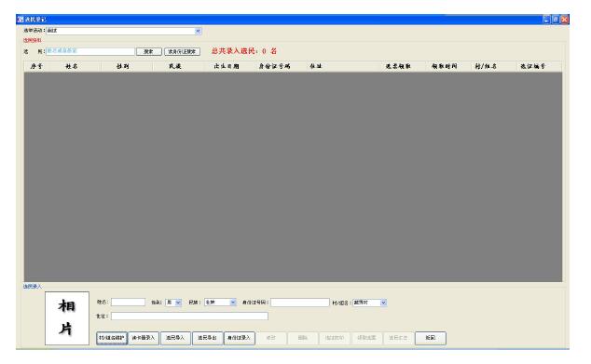Click the total voters entered red text

[244, 51]
